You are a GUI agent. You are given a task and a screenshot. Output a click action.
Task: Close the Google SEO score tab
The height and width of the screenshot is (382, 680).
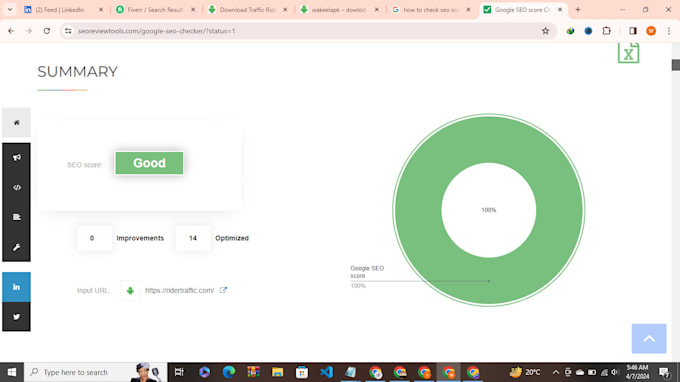pyautogui.click(x=560, y=10)
